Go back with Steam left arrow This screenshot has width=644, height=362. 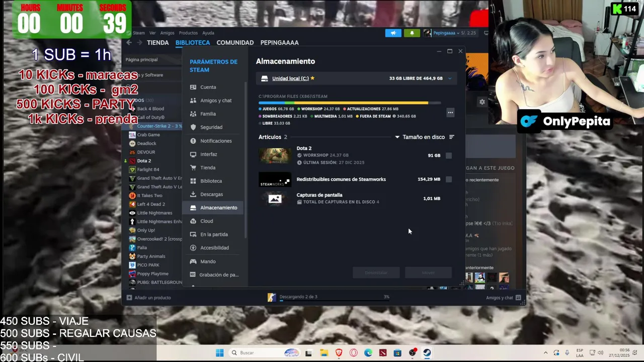tap(129, 43)
